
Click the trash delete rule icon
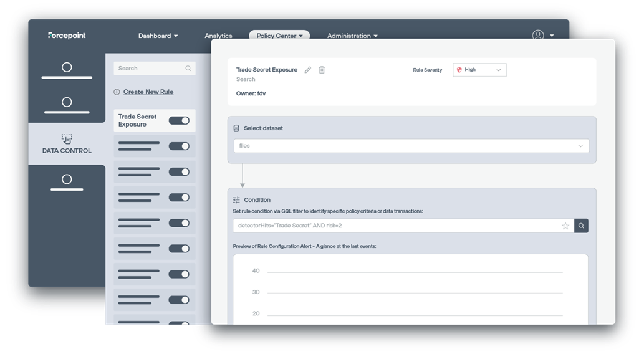pyautogui.click(x=322, y=70)
